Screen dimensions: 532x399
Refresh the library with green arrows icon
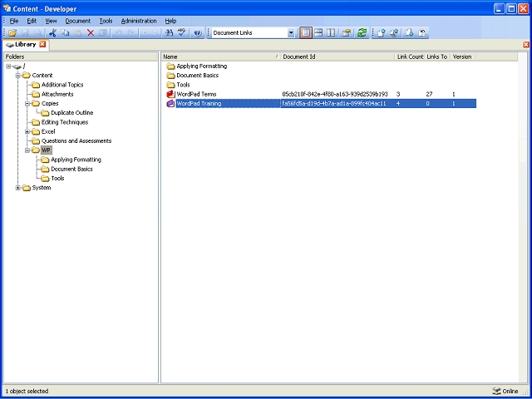pos(362,33)
